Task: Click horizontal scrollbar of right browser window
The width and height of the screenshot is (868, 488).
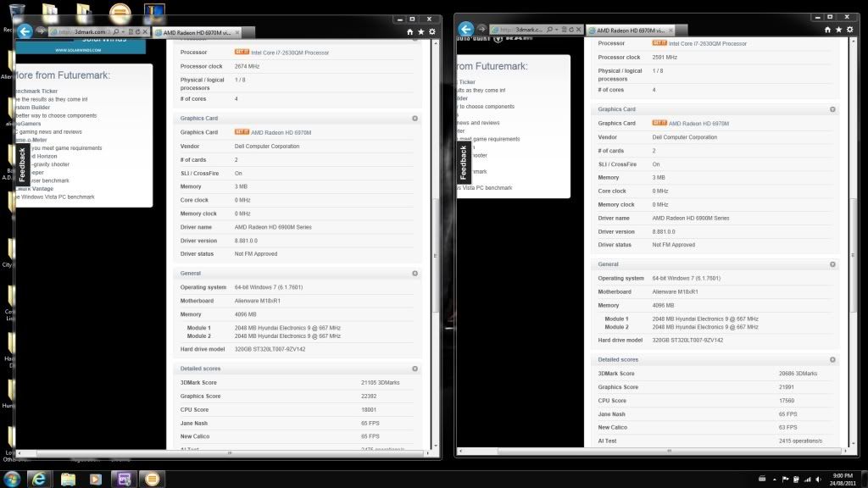Action: (x=654, y=451)
